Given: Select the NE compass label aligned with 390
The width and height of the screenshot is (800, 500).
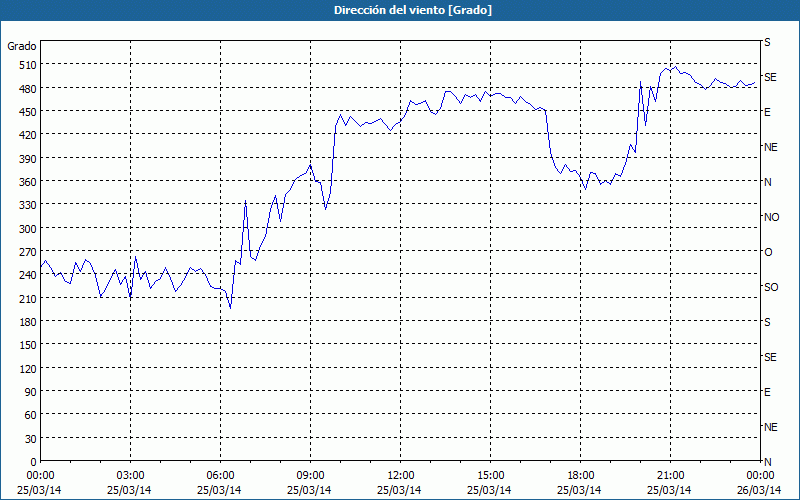Looking at the screenshot, I should (771, 147).
